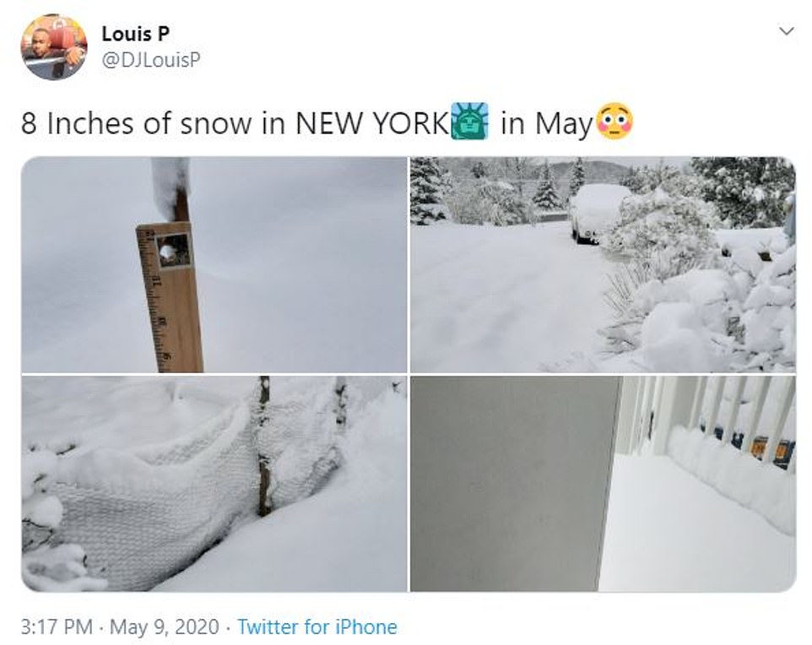
Task: Open the tweet options chevron menu
Action: (786, 32)
